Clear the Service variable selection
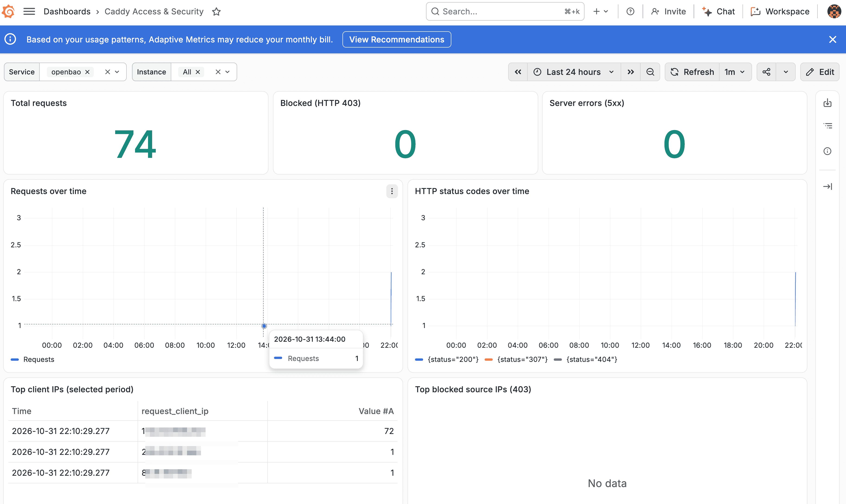This screenshot has height=504, width=846. [107, 72]
